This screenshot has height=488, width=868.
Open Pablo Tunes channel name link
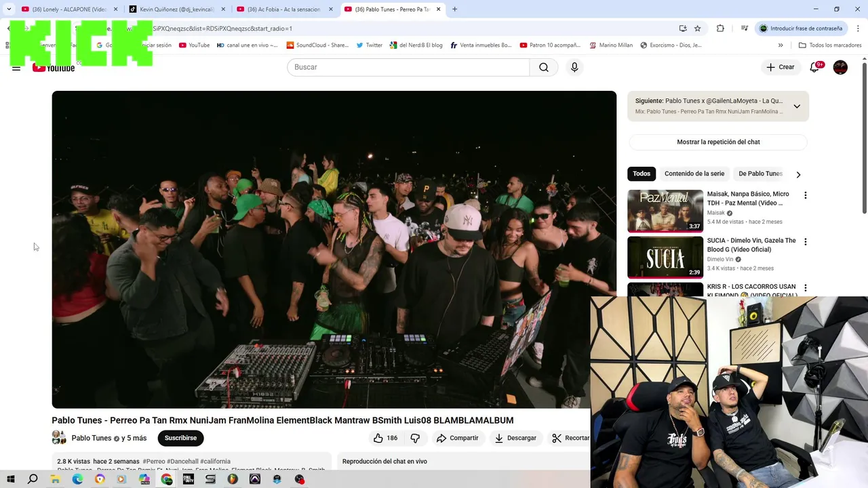[x=92, y=439]
